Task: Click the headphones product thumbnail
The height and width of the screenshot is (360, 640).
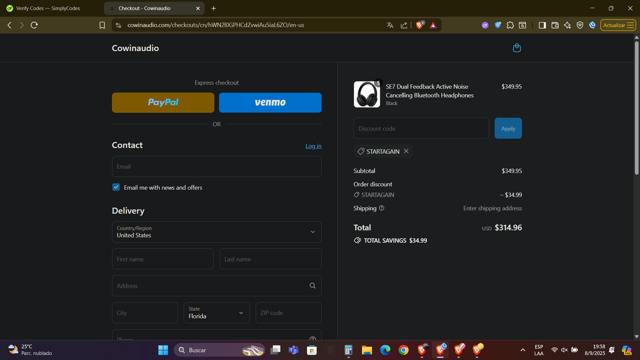Action: 367,94
